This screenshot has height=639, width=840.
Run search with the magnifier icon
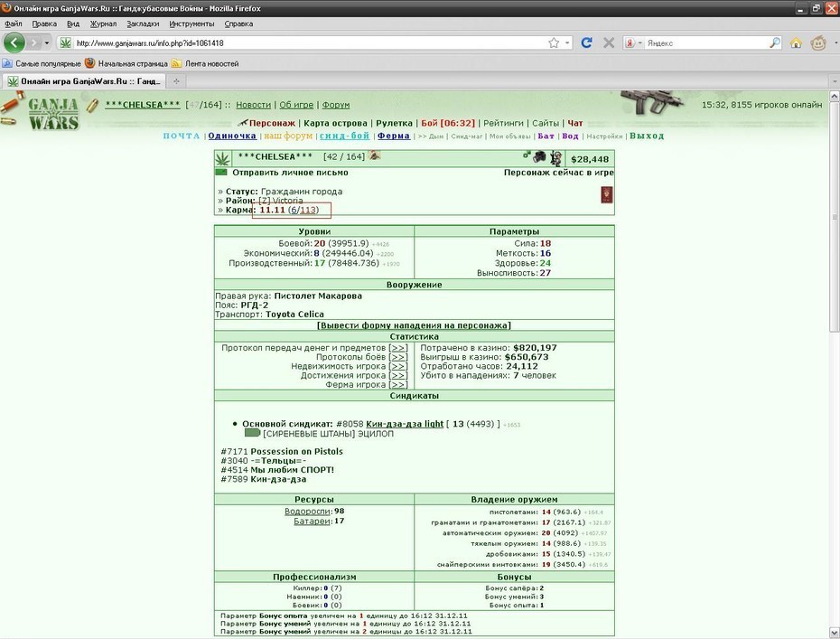(x=775, y=42)
